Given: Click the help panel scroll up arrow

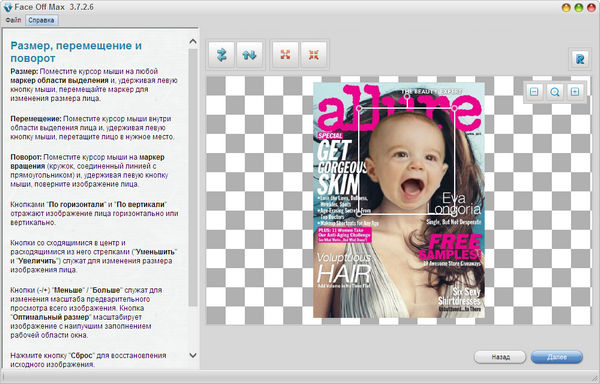Looking at the screenshot, I should coord(193,41).
